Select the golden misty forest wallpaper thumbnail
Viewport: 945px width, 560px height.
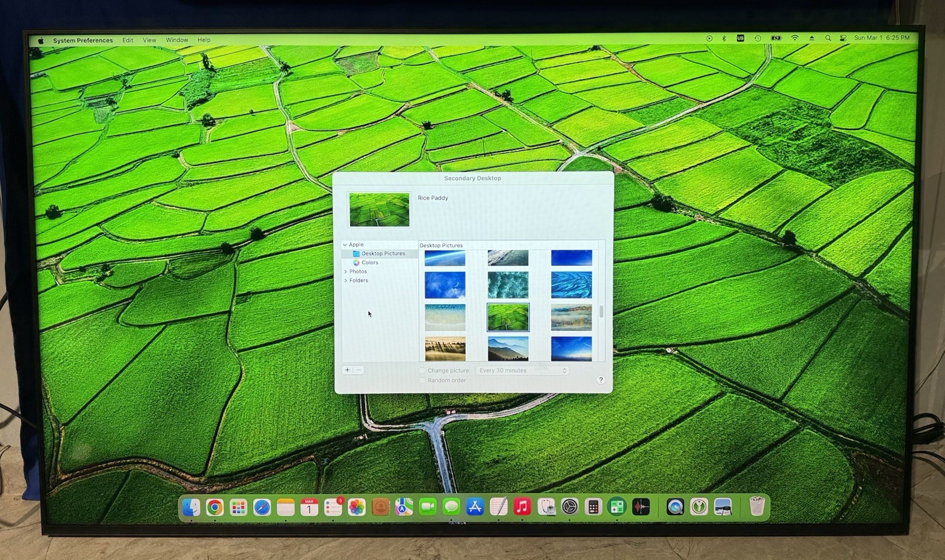tap(445, 349)
